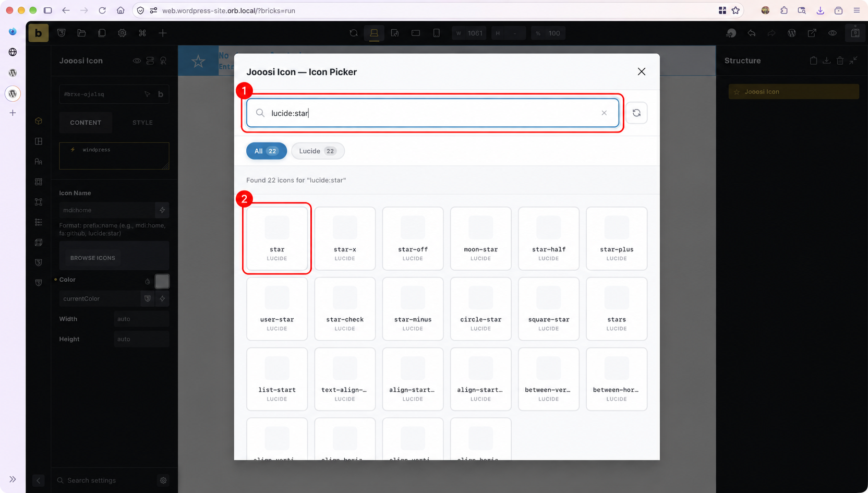Open the CONTENT tab in element panel
Image resolution: width=868 pixels, height=493 pixels.
pyautogui.click(x=86, y=123)
